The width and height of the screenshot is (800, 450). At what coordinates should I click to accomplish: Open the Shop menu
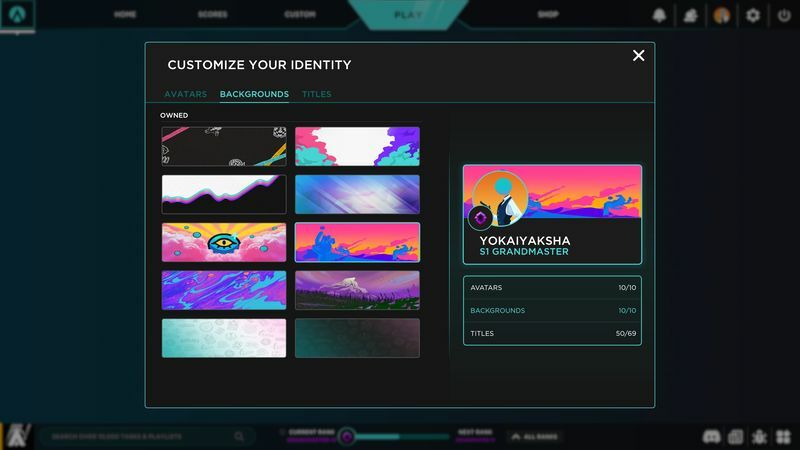tap(548, 14)
